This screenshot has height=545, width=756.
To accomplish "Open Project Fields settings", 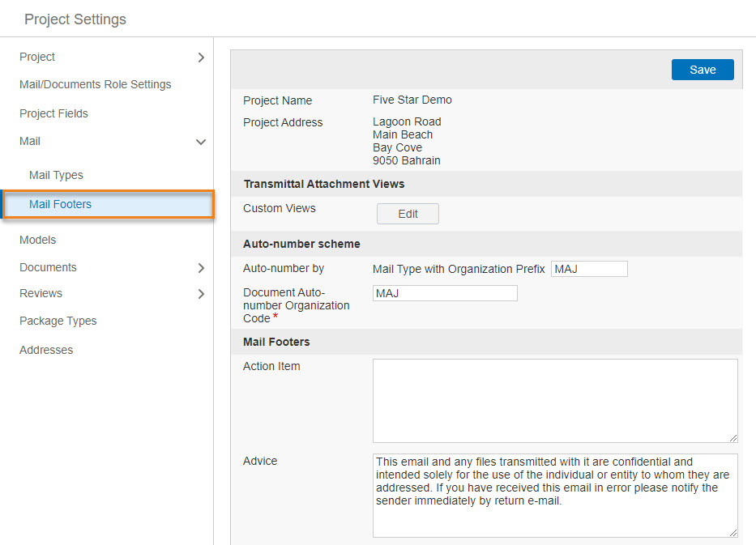I will pos(54,113).
